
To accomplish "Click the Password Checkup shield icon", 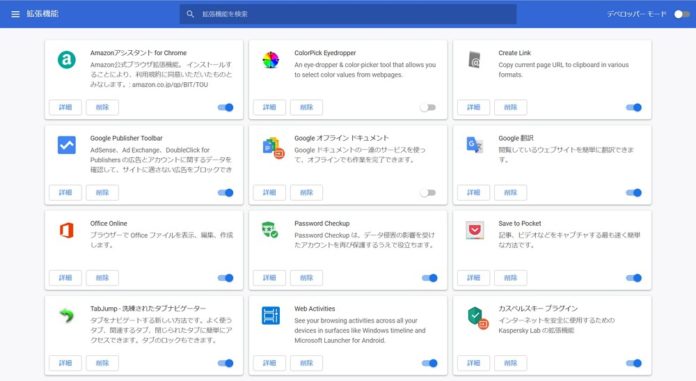I will 270,230.
